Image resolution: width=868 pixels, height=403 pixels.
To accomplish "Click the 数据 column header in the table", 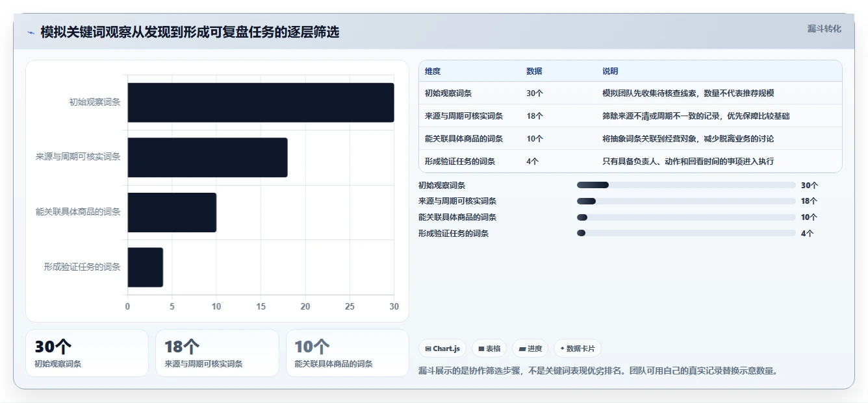I will click(534, 71).
